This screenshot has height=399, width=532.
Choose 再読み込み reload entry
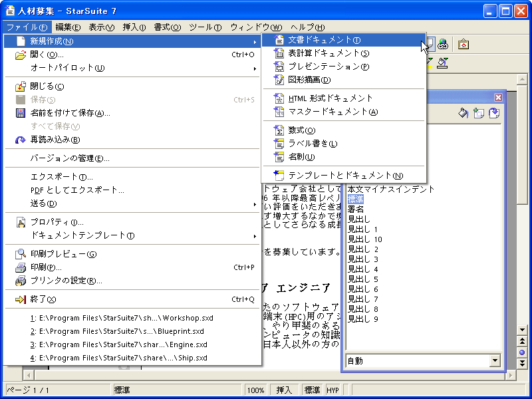[132, 140]
